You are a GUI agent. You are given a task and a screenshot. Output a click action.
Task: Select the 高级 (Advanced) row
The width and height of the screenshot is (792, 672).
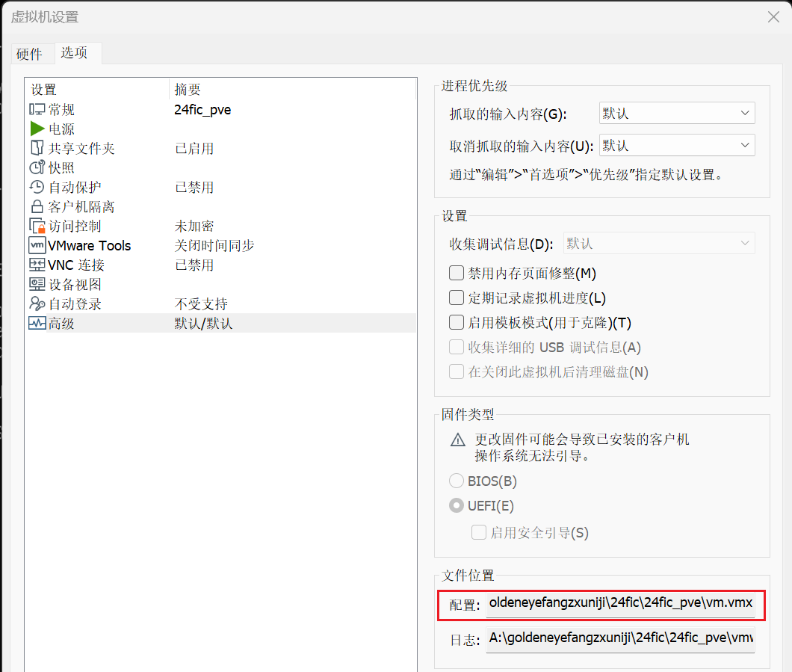coord(62,324)
